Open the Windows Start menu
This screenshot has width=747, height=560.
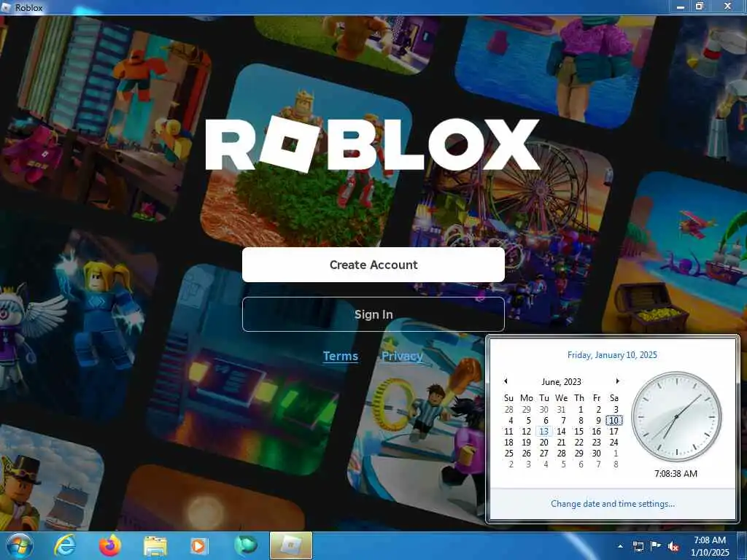click(x=19, y=545)
